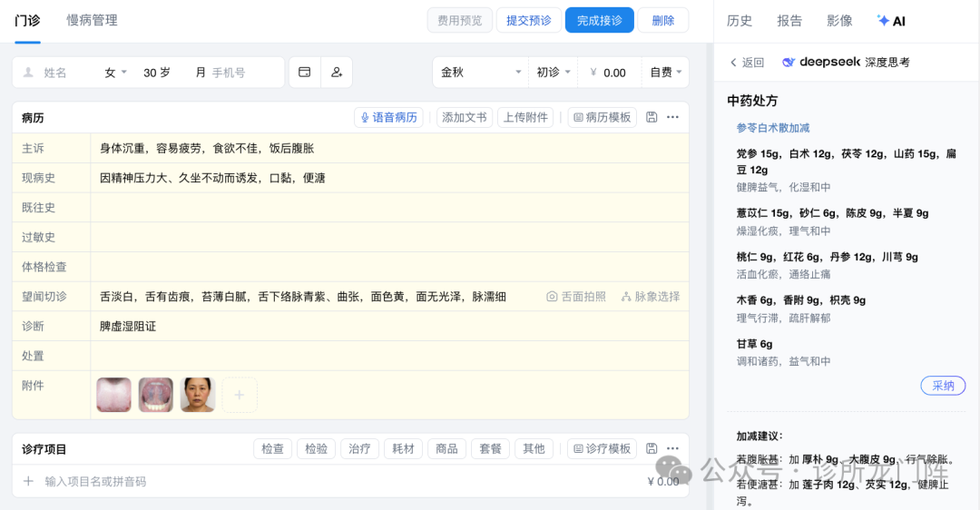The width and height of the screenshot is (980, 510).
Task: Open the 报告 tab in right panel
Action: [789, 21]
